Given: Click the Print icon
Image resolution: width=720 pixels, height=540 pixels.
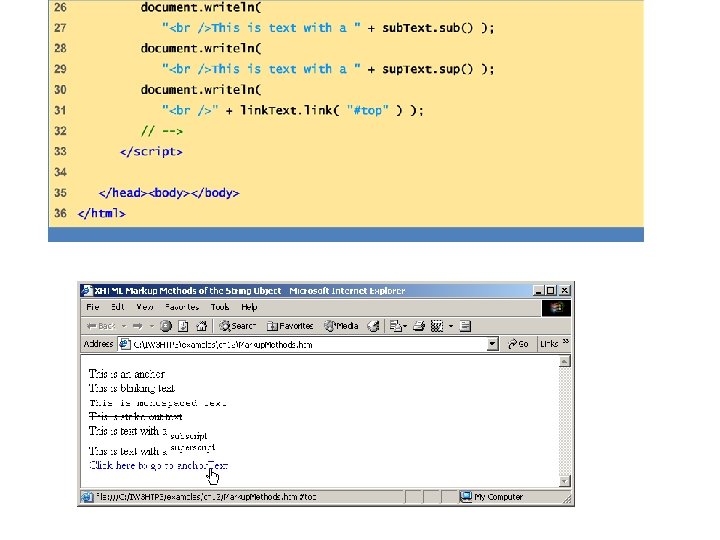Looking at the screenshot, I should coord(419,326).
